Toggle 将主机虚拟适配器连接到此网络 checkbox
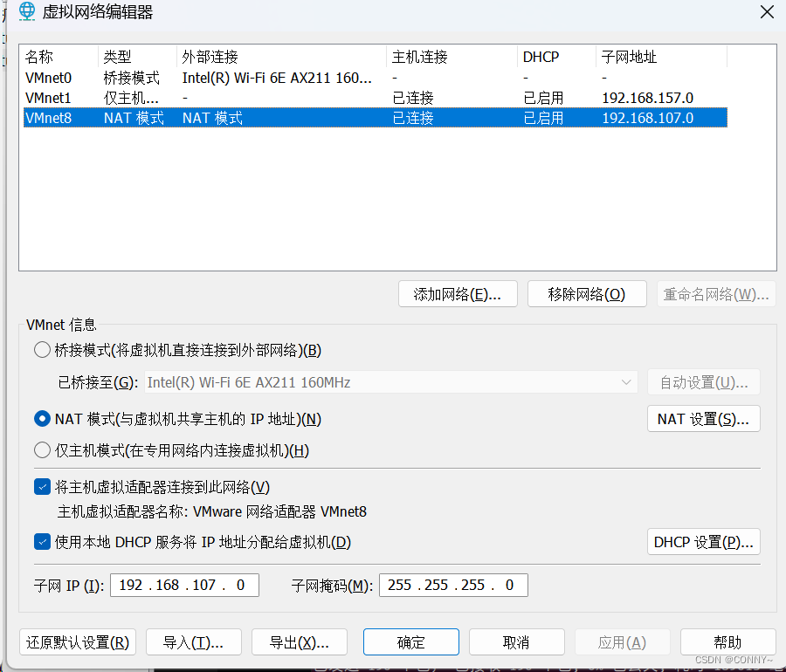The image size is (786, 672). (x=42, y=487)
